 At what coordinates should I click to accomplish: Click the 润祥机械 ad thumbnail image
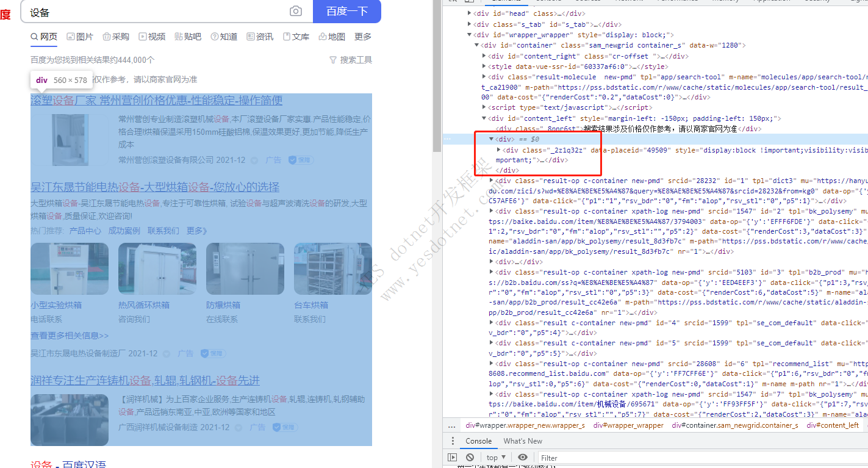[x=70, y=420]
